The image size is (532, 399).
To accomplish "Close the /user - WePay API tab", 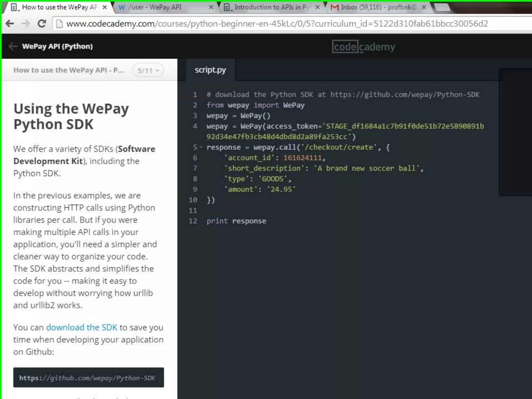I will (x=211, y=7).
